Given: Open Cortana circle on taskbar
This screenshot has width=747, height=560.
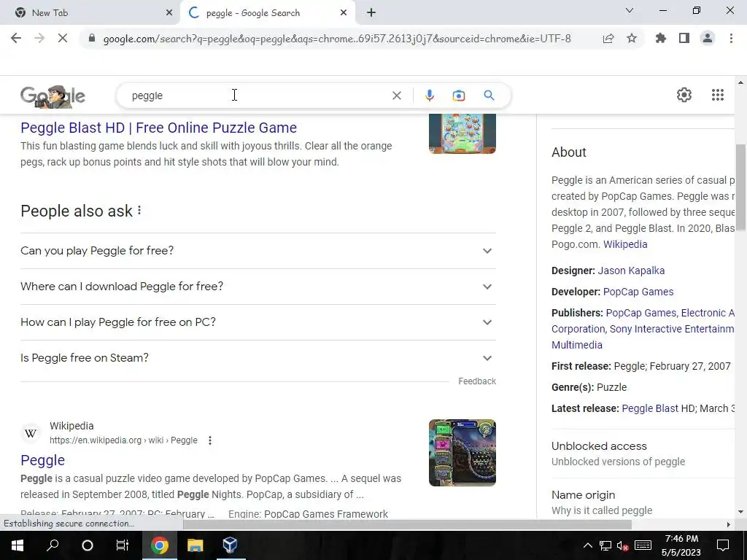Looking at the screenshot, I should click(88, 545).
